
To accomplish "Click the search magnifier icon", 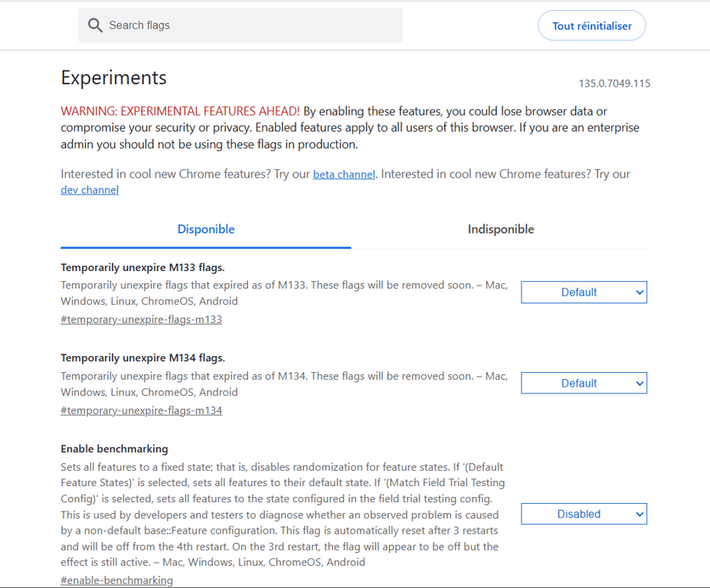I will point(95,24).
